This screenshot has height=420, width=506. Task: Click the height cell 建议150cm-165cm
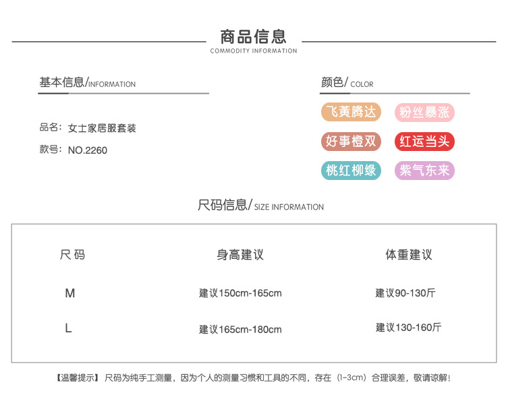pyautogui.click(x=240, y=293)
